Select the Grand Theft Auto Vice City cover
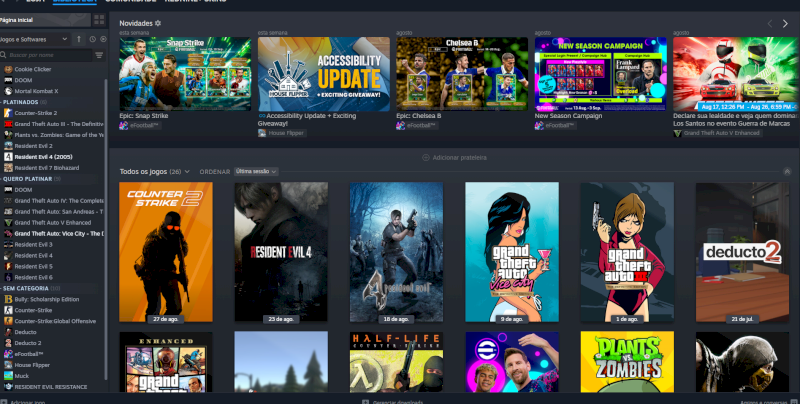This screenshot has height=404, width=800. click(512, 252)
